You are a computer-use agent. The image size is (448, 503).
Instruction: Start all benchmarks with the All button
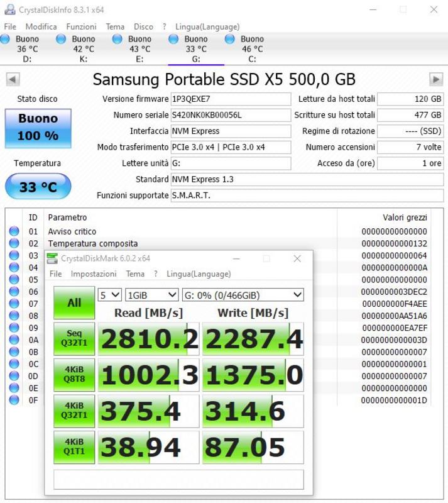(74, 302)
